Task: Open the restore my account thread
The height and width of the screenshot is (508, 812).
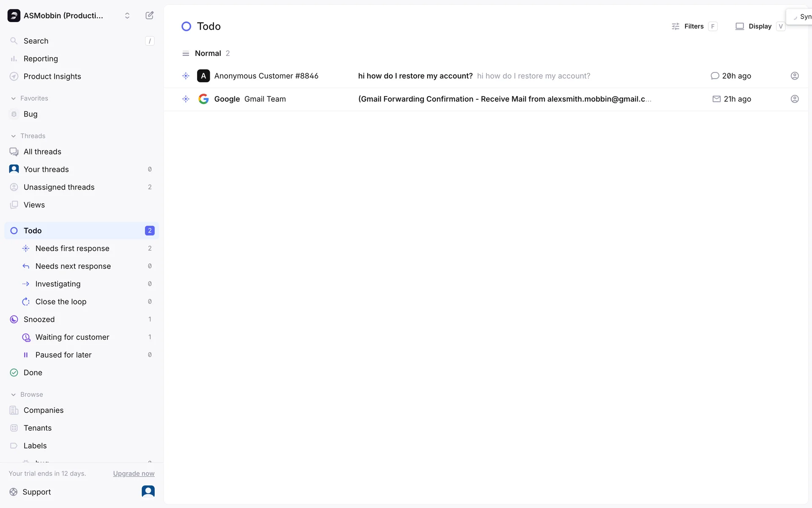Action: [415, 76]
